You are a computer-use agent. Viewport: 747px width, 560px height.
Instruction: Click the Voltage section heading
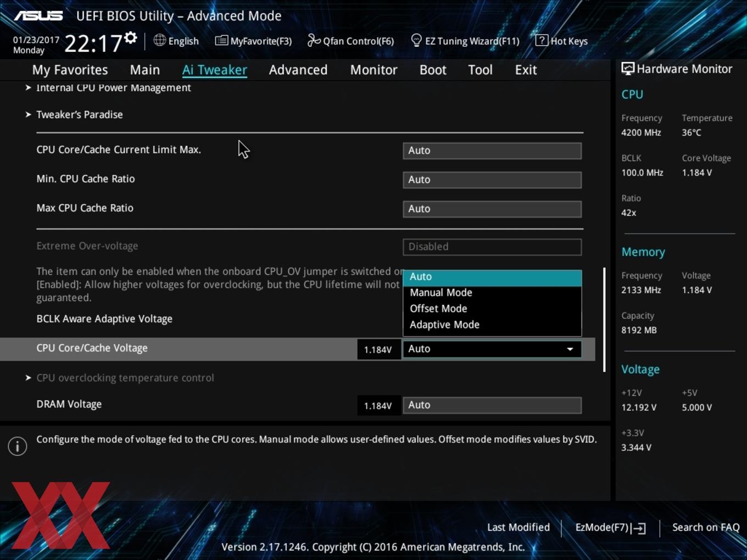click(640, 369)
